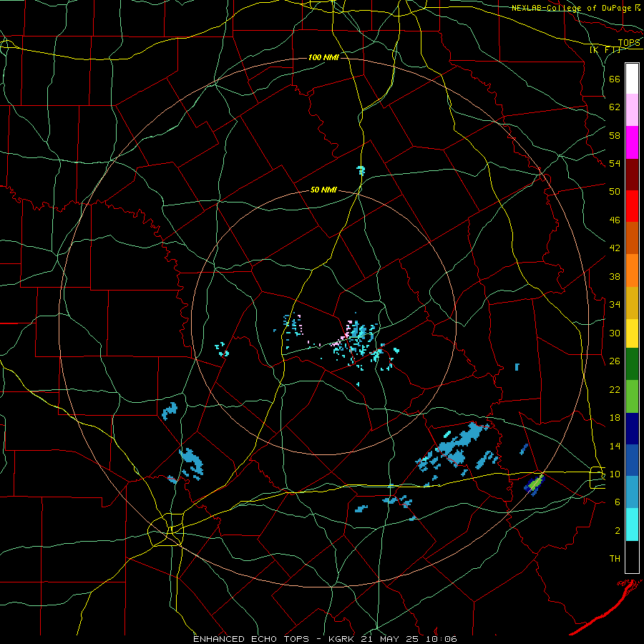Click legend value 34
Viewport: 644px width, 644px height.
(x=615, y=304)
